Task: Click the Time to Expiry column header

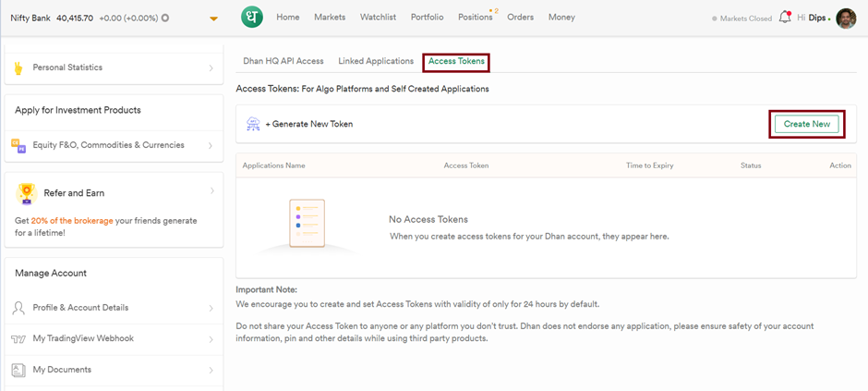Action: tap(650, 165)
